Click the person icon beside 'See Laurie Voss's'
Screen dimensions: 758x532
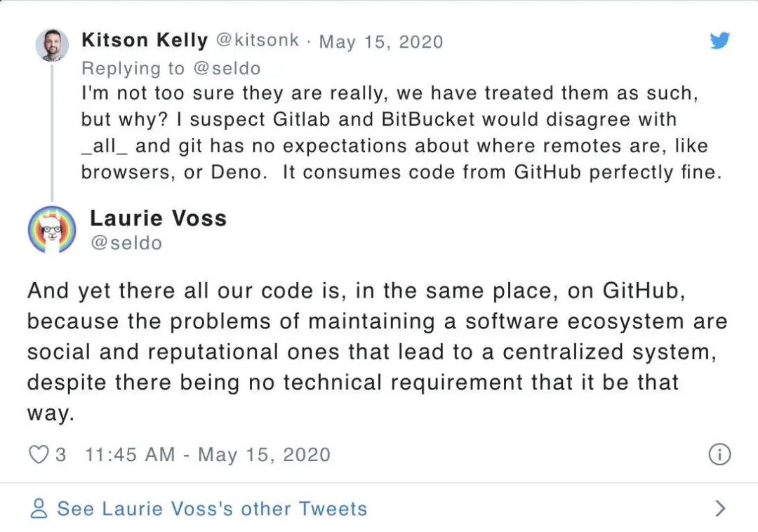[39, 508]
